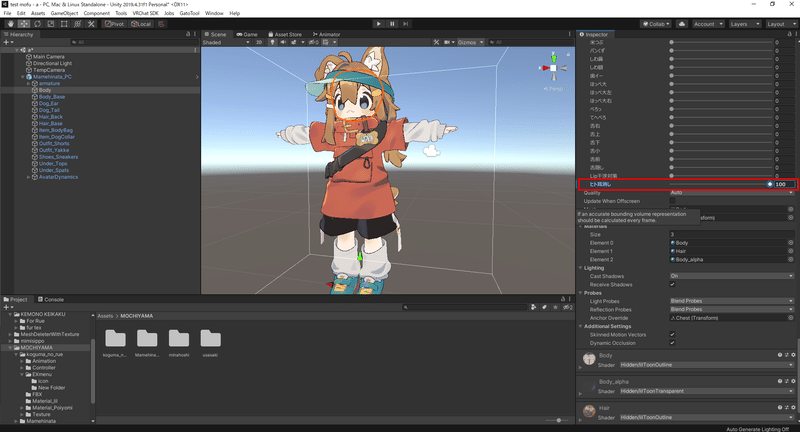Toggle Receive Shadows checkbox
Image resolution: width=800 pixels, height=432 pixels.
coord(672,284)
